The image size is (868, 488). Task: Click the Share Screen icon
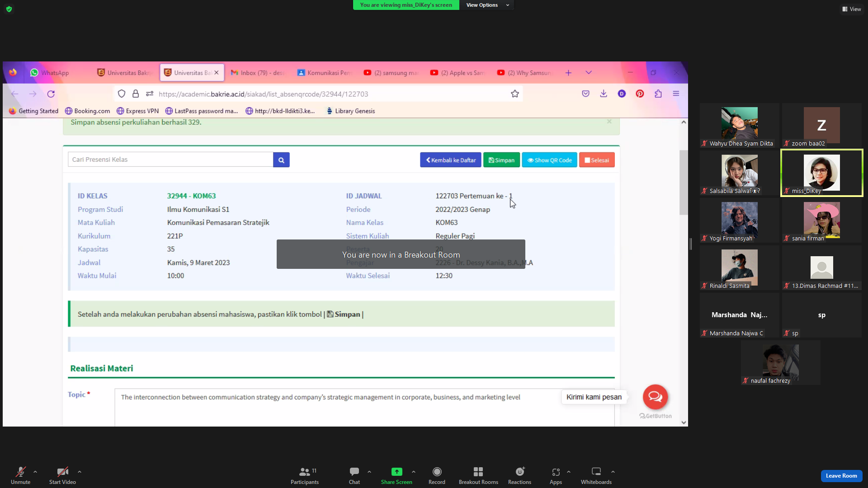(x=396, y=472)
